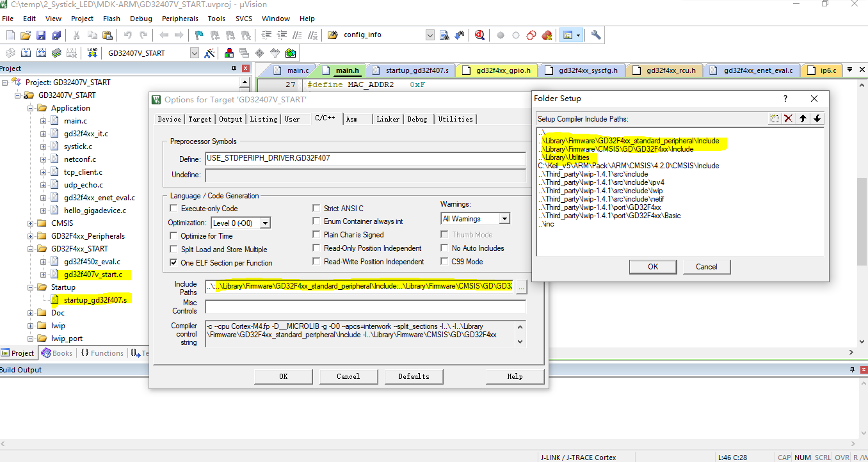Expand the Doc group

click(x=31, y=313)
